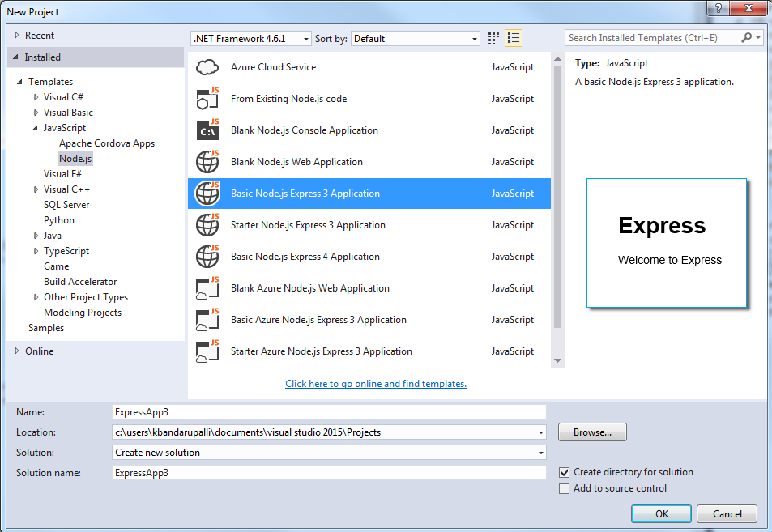
Task: Select 'Azure Cloud Service' template name
Action: pyautogui.click(x=273, y=67)
